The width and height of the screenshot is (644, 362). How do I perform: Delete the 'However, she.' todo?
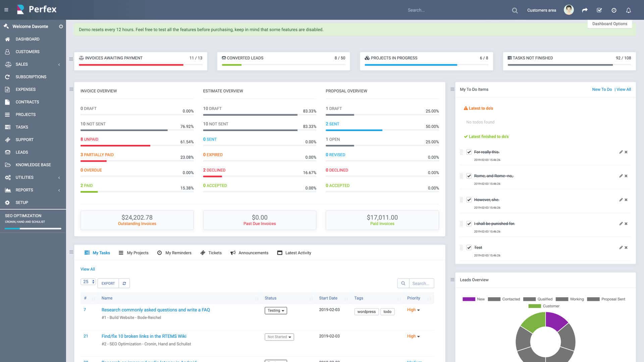click(626, 199)
